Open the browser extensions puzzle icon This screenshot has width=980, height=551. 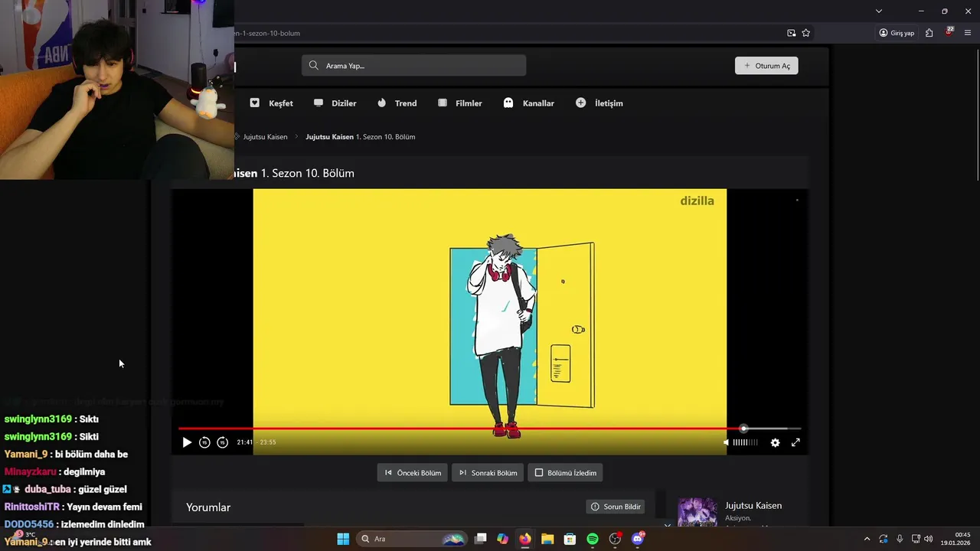(x=929, y=33)
